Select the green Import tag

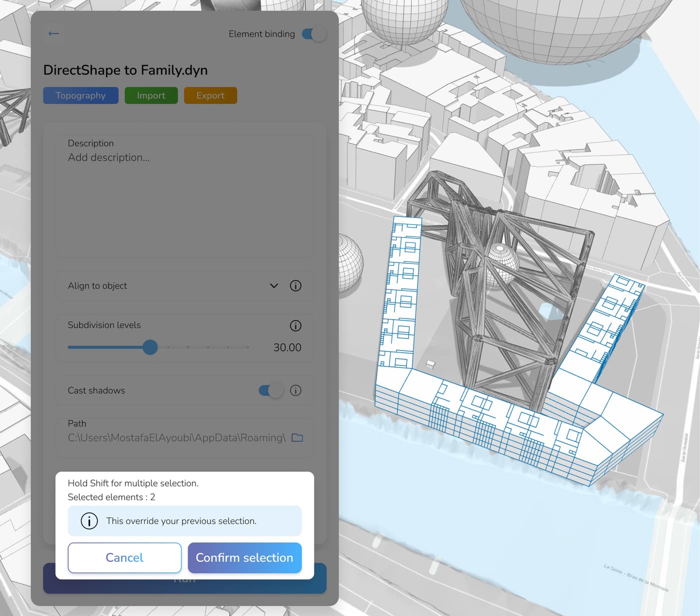coord(151,95)
